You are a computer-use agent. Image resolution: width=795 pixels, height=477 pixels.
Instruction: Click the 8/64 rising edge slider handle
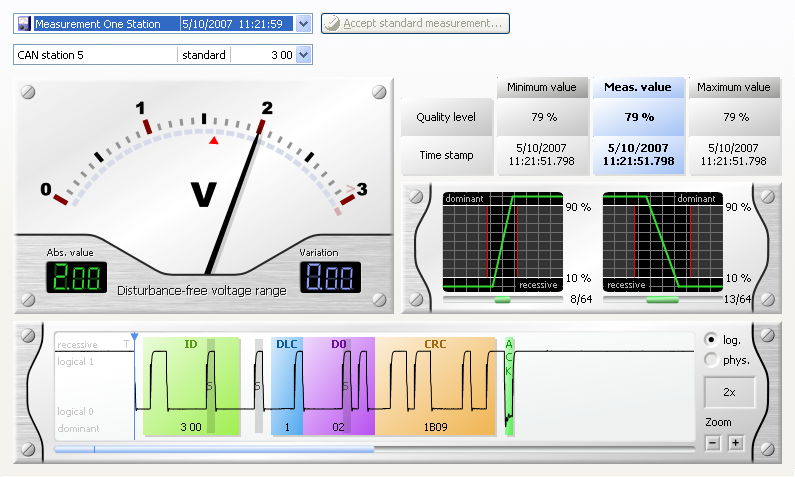pos(502,299)
